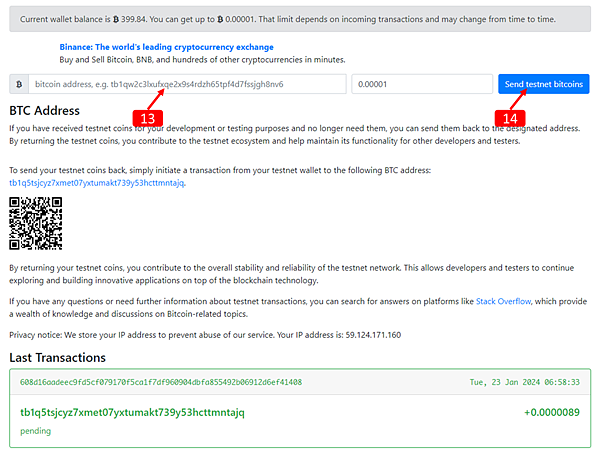Click the Buy and Sell Bitcoin ad description
The width and height of the screenshot is (600, 451).
(202, 60)
